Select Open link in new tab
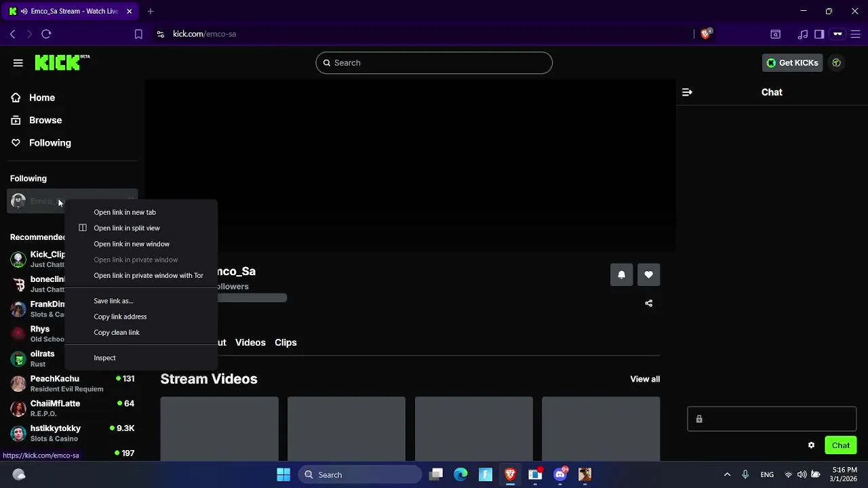The height and width of the screenshot is (488, 868). [x=141, y=212]
